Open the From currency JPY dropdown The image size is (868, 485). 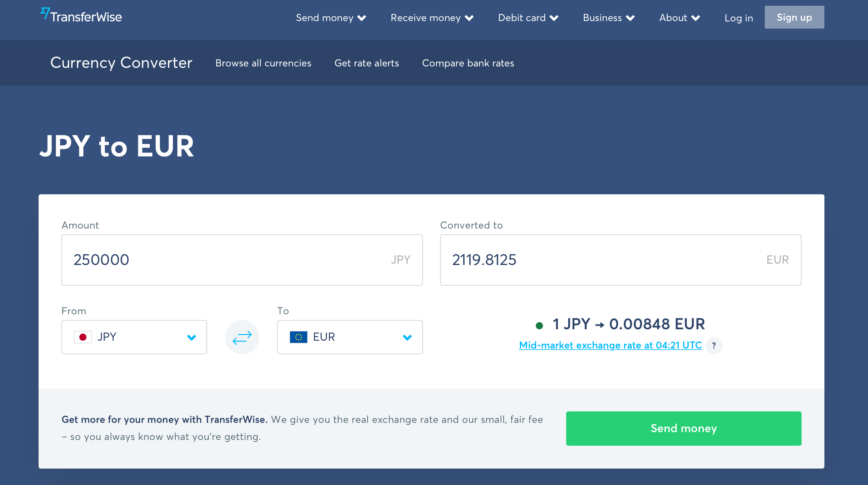click(134, 337)
